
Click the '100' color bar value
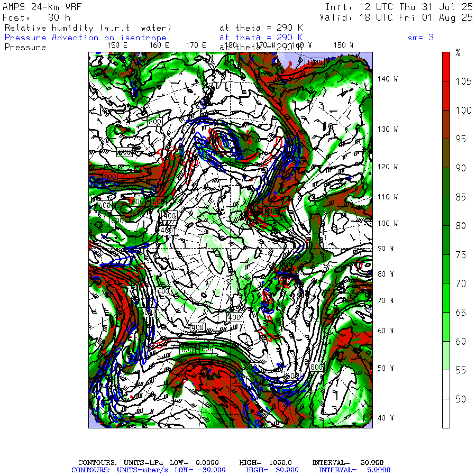(x=463, y=110)
